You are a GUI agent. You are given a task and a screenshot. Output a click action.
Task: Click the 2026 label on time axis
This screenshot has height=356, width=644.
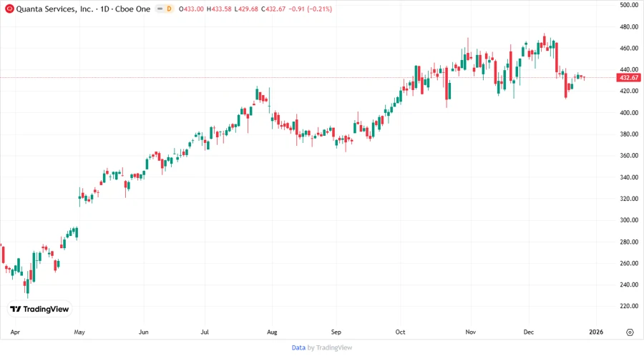coord(596,332)
